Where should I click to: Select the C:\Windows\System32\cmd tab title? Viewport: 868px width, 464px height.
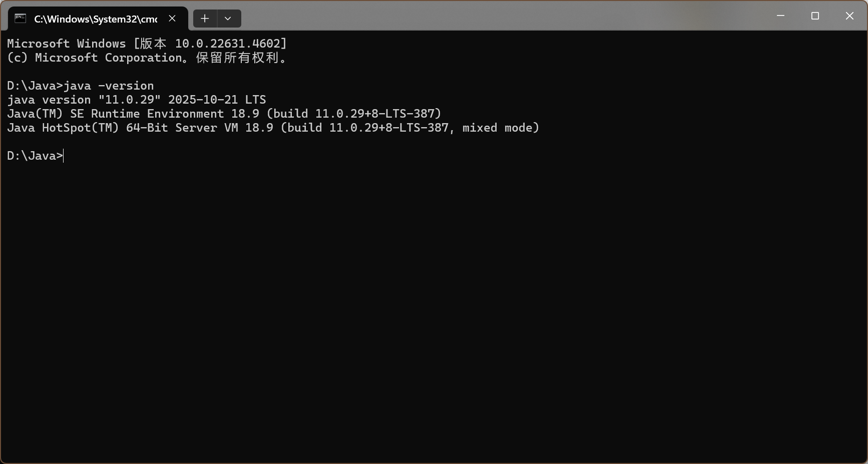tap(96, 19)
